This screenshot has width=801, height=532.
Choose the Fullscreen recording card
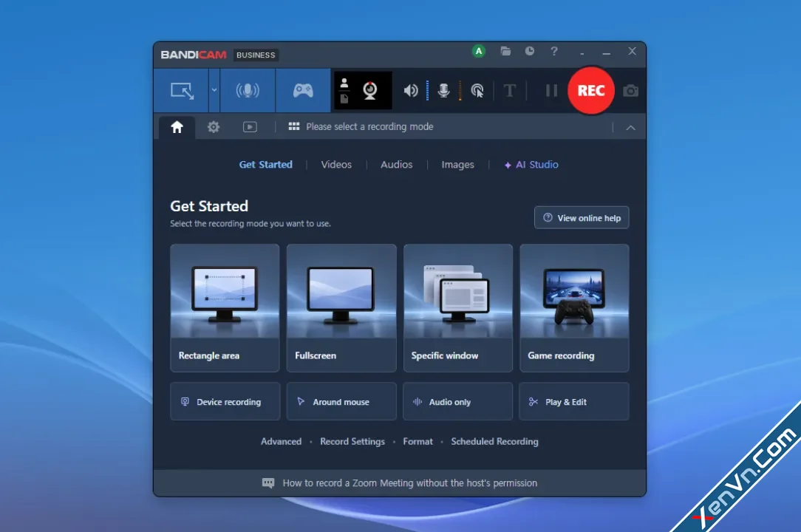click(x=341, y=307)
